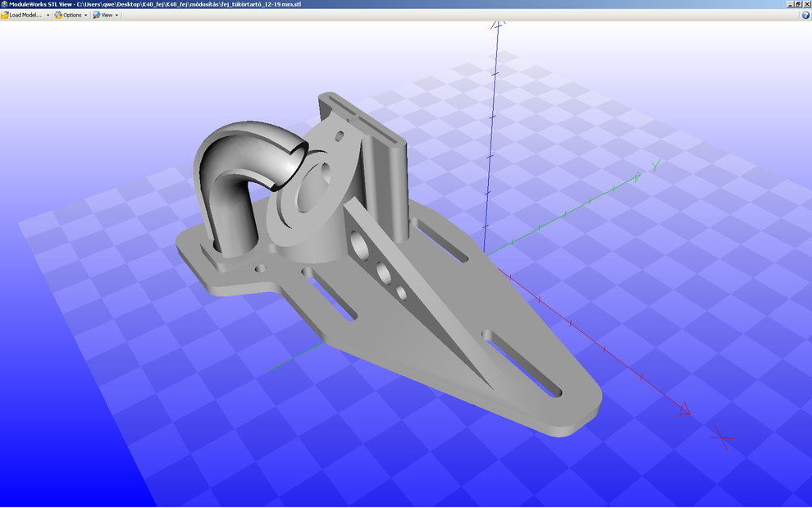Click the red X axis arrowhead
This screenshot has width=812, height=508.
tap(682, 410)
